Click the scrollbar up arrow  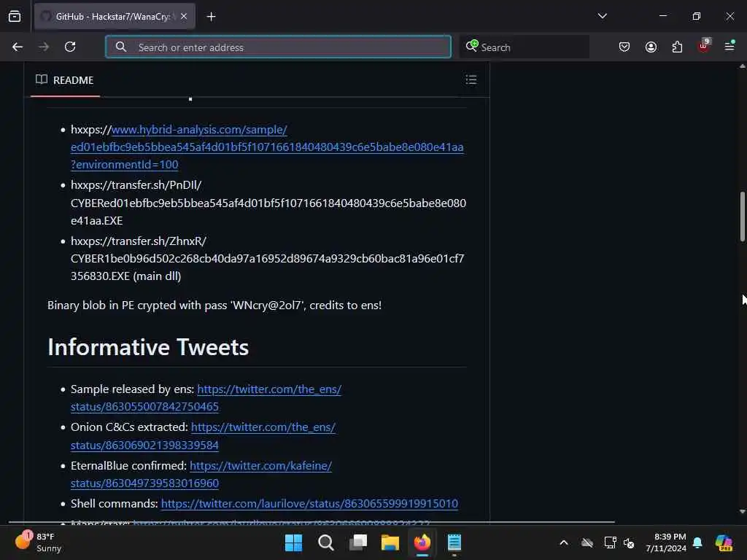click(742, 66)
